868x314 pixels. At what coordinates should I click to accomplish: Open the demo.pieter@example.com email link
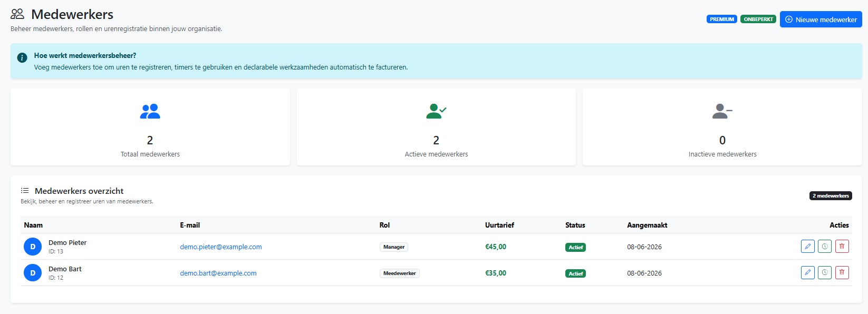[x=221, y=247]
